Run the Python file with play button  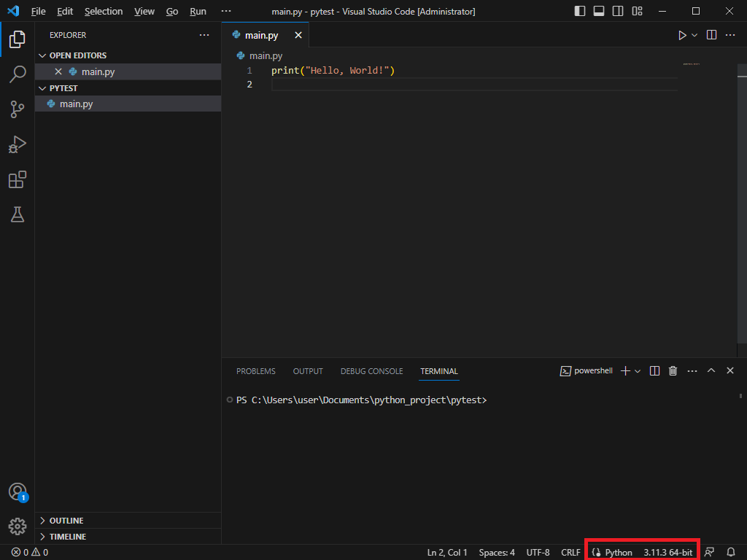point(682,35)
